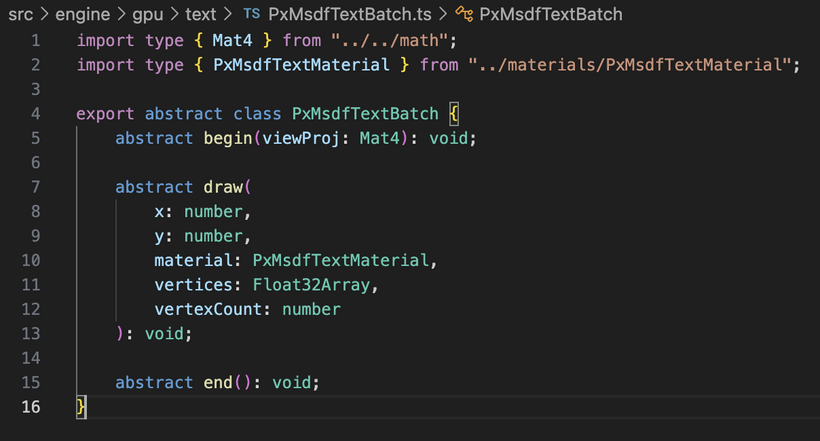This screenshot has height=441, width=820.
Task: Click line number 16 in the gutter
Action: coord(30,407)
